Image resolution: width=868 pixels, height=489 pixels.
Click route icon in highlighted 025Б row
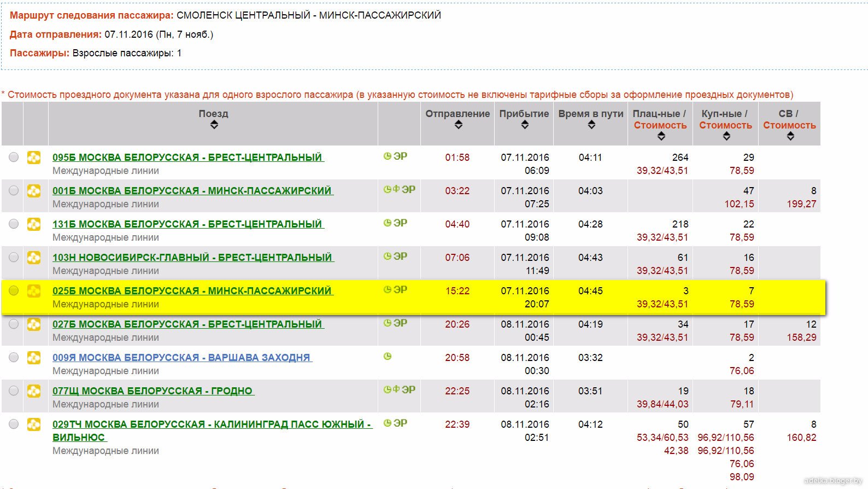(x=34, y=291)
